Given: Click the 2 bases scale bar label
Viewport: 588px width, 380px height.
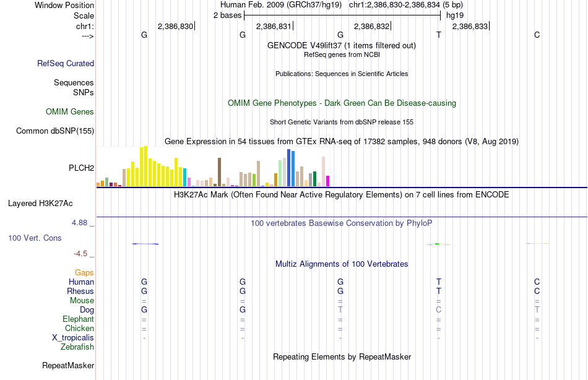Looking at the screenshot, I should pos(228,15).
